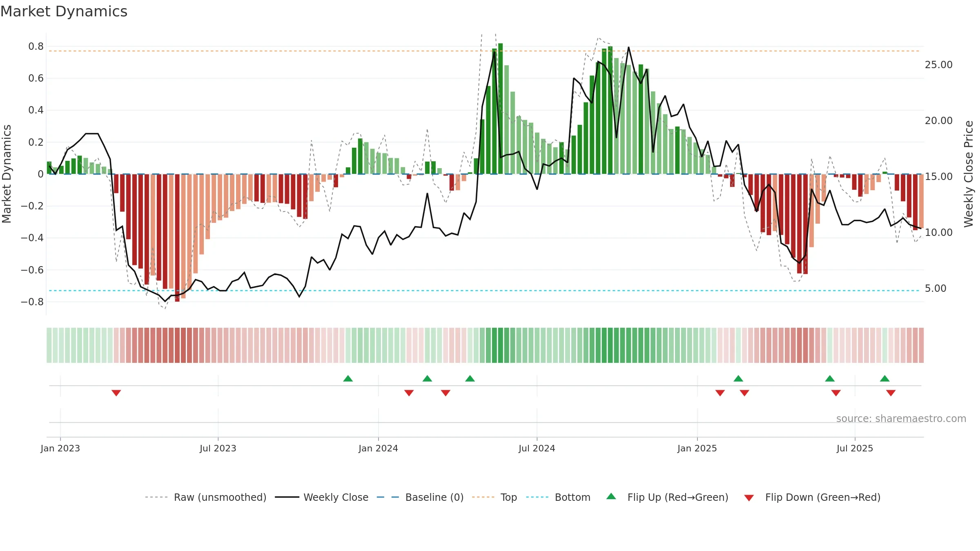Click the 5.00 price axis label
This screenshot has width=980, height=551.
click(935, 289)
